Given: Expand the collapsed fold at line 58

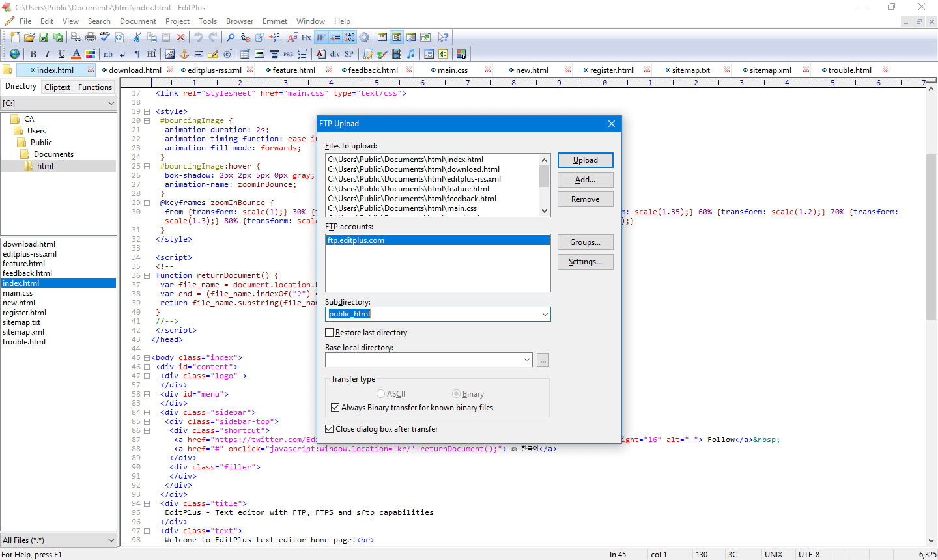Looking at the screenshot, I should [147, 395].
